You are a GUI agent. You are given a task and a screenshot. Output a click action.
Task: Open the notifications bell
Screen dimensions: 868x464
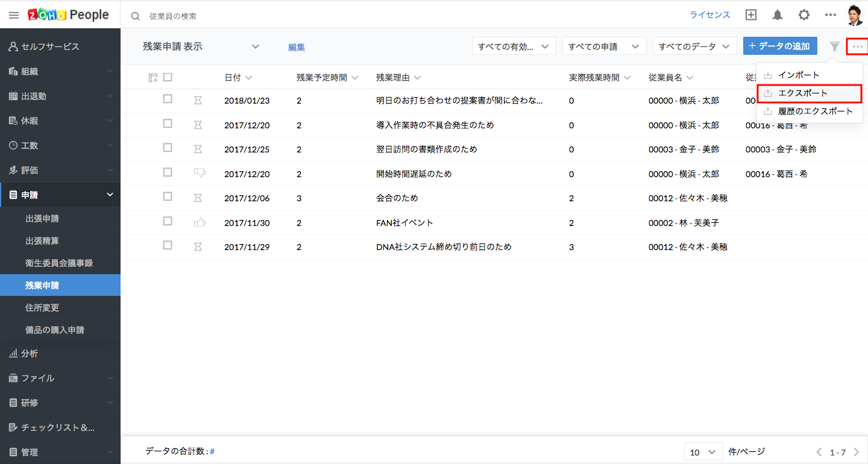(x=778, y=15)
